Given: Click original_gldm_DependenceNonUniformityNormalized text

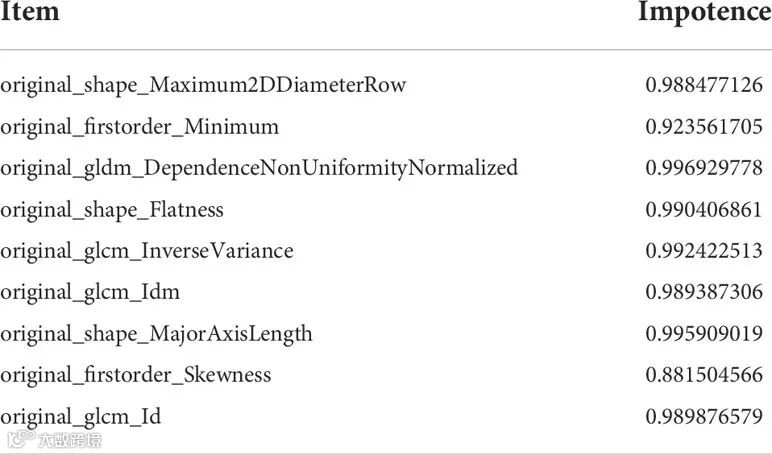Looking at the screenshot, I should tap(259, 169).
